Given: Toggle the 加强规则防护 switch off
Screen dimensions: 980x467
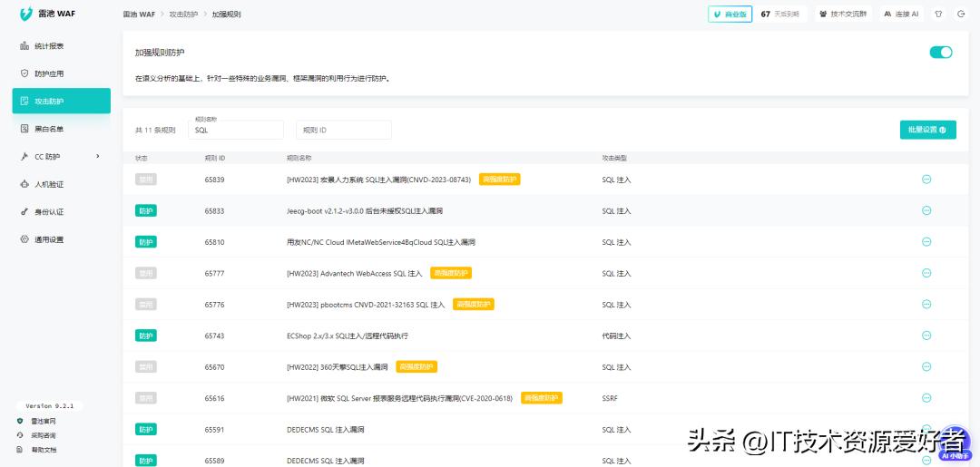Looking at the screenshot, I should tap(940, 53).
